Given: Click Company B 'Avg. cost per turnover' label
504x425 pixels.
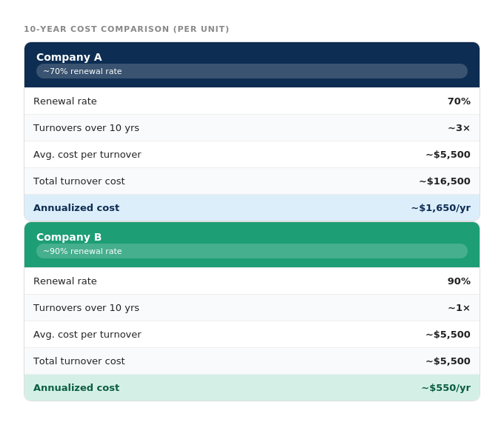Looking at the screenshot, I should (x=87, y=335).
